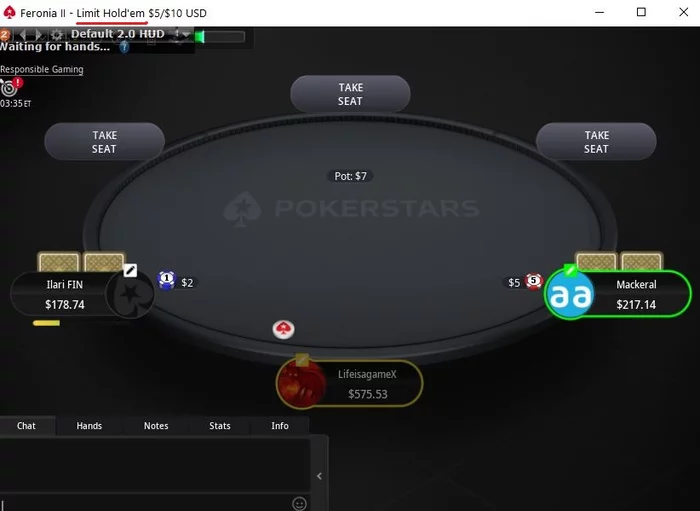Take the top center seat

click(x=350, y=94)
